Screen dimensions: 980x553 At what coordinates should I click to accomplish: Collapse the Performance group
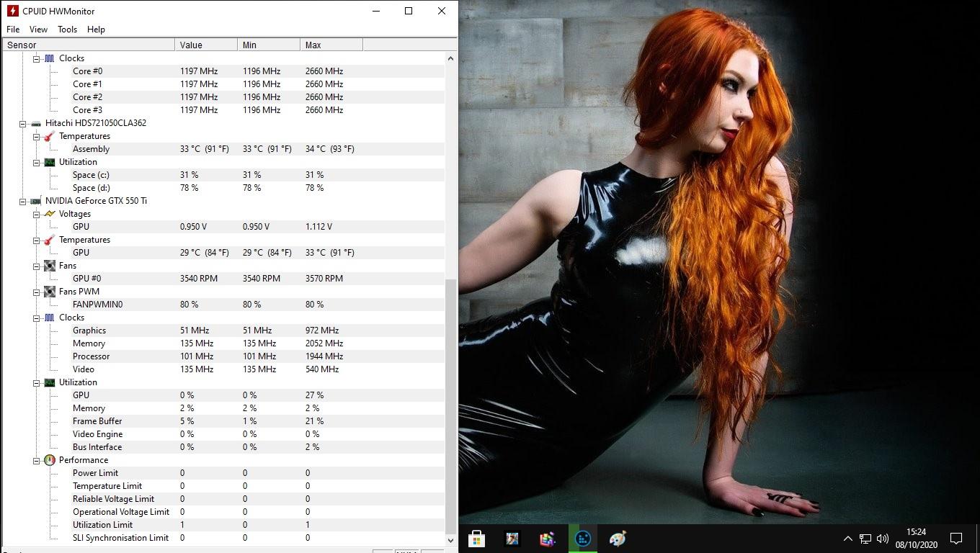coord(36,460)
